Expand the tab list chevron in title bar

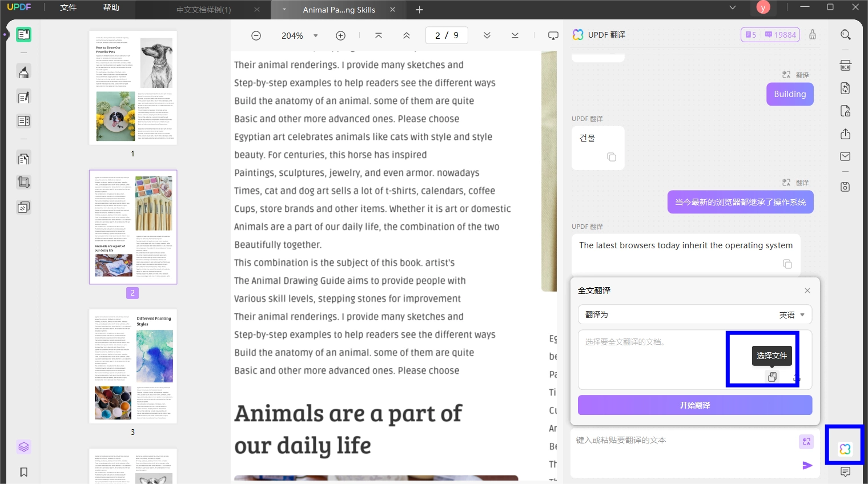pos(733,7)
